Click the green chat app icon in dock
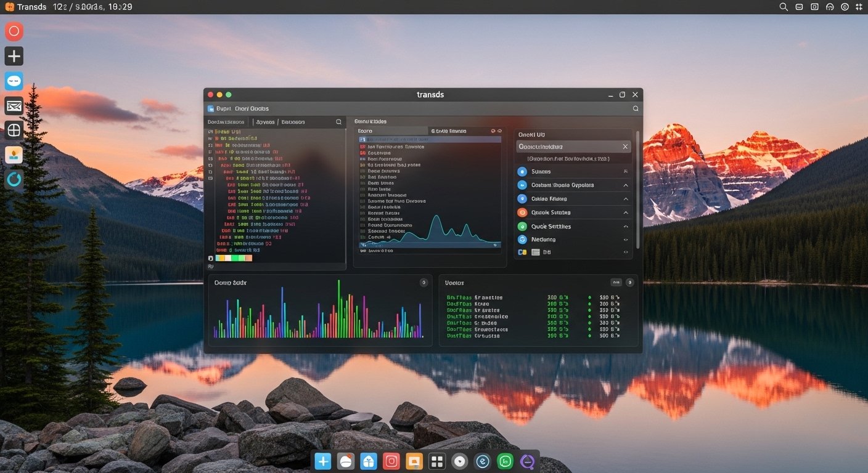 coord(505,461)
